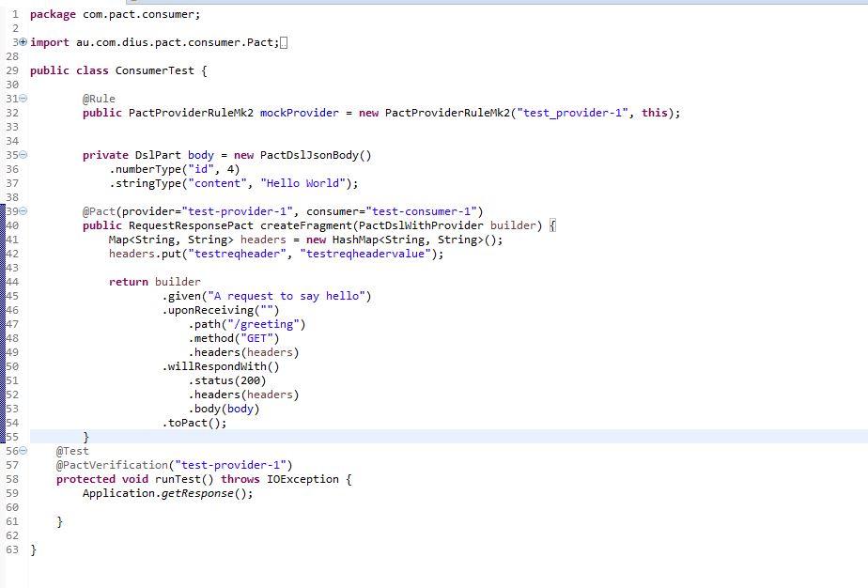
Task: Collapse the createFragment method fold at line 39
Action: tap(23, 211)
